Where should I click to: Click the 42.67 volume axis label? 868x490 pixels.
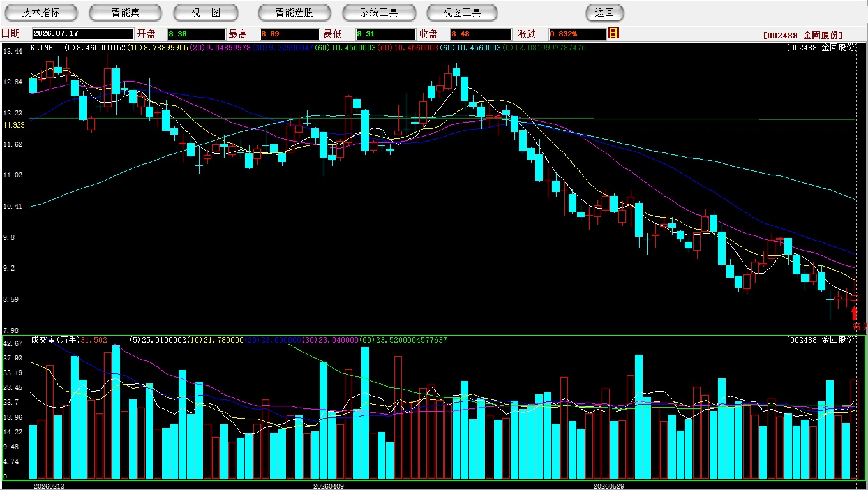[13, 343]
